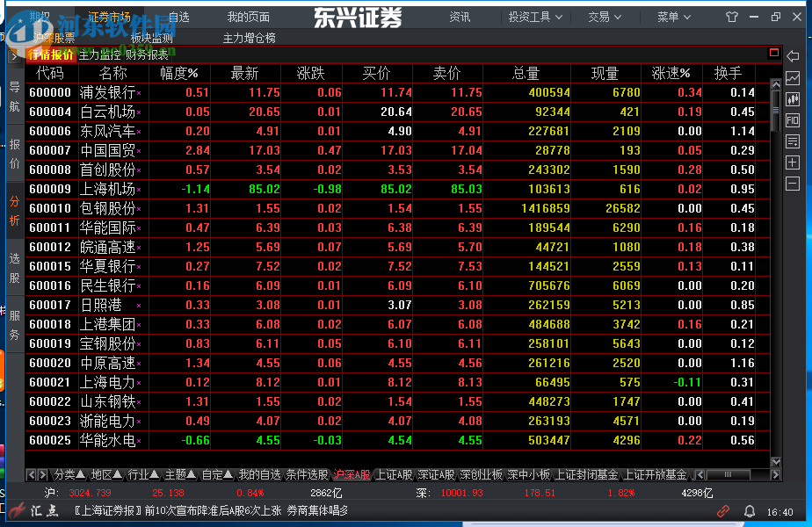Expand the 自定▲ custom popup
This screenshot has height=527, width=812.
[216, 474]
